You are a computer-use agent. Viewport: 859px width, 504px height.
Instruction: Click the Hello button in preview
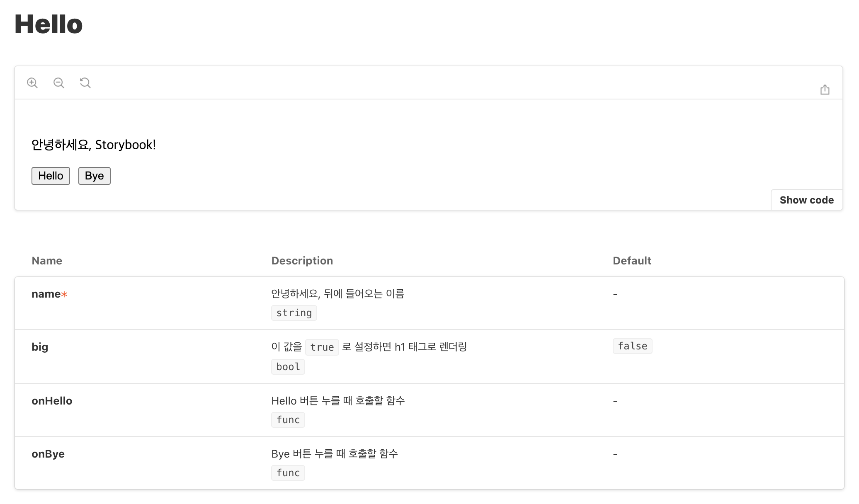51,176
